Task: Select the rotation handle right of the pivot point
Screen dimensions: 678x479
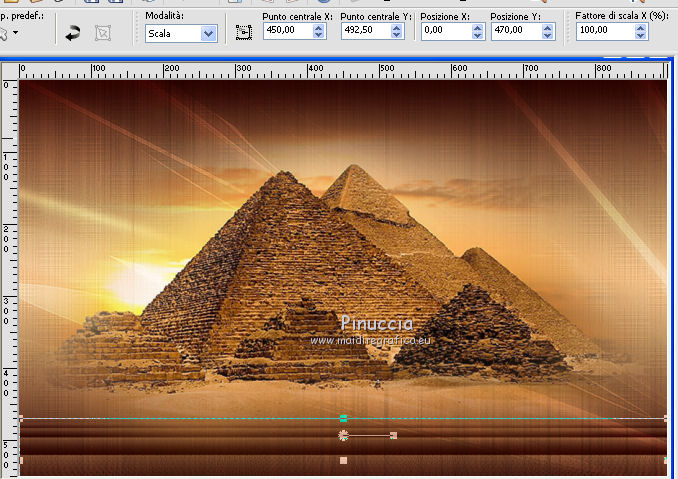Action: [x=393, y=435]
